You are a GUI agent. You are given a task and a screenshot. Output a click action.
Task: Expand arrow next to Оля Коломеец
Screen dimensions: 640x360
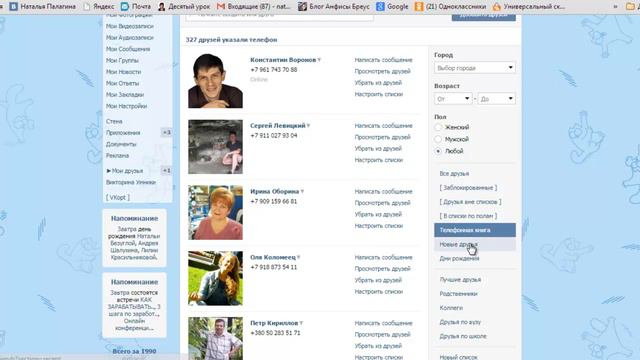click(298, 257)
